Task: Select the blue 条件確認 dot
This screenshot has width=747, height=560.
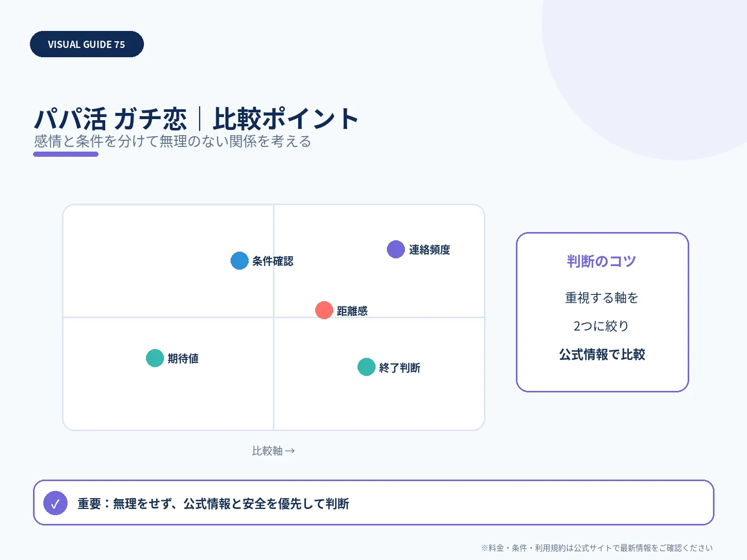Action: pyautogui.click(x=239, y=261)
